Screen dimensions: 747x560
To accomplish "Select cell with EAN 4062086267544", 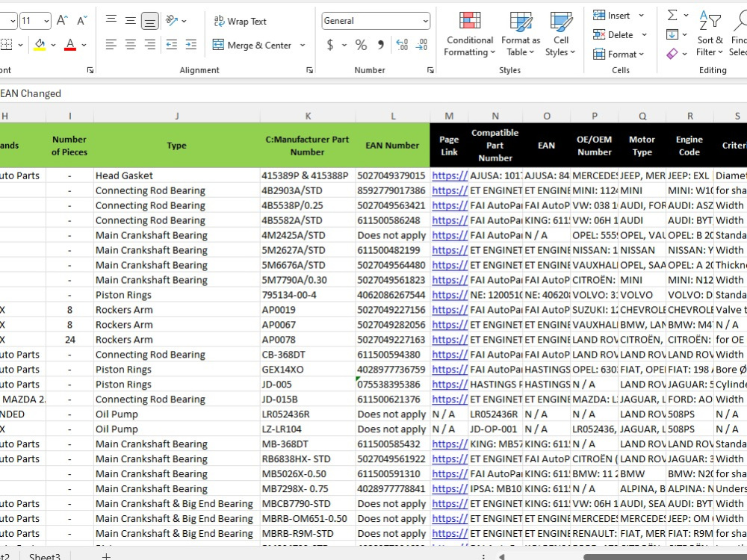I will pyautogui.click(x=393, y=295).
